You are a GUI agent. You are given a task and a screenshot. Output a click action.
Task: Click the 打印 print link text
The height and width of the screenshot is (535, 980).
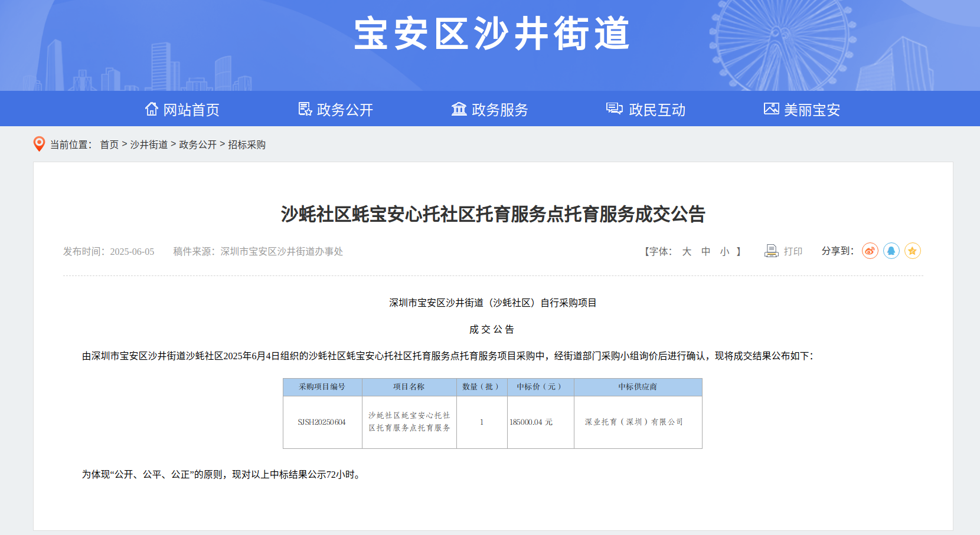pyautogui.click(x=793, y=252)
